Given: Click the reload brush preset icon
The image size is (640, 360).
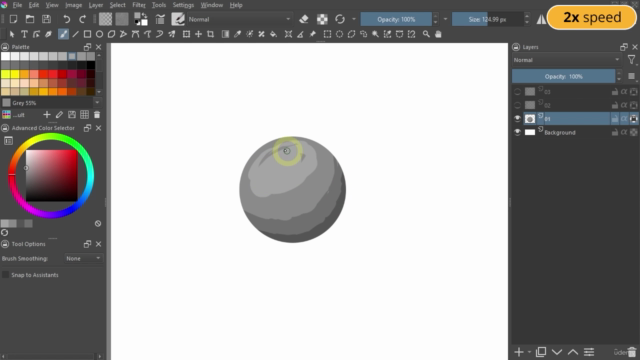Looking at the screenshot, I should [340, 19].
